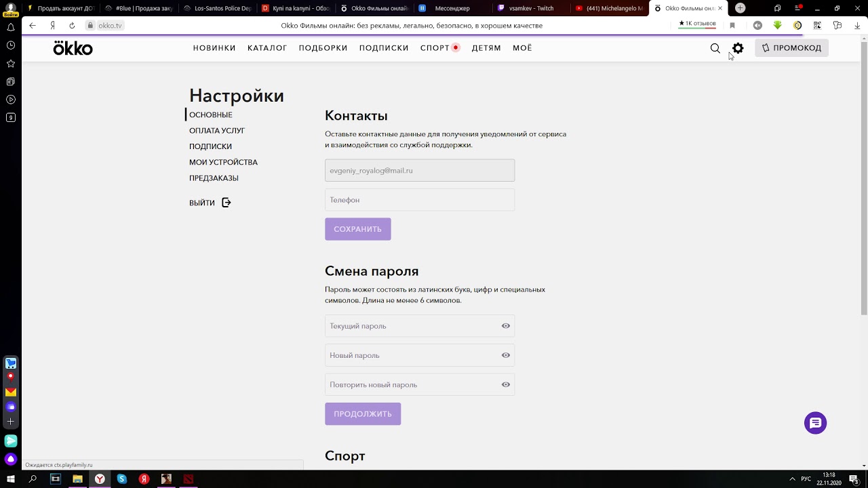Viewport: 868px width, 488px height.
Task: Expand hidden system tray icons chevron
Action: 792,479
